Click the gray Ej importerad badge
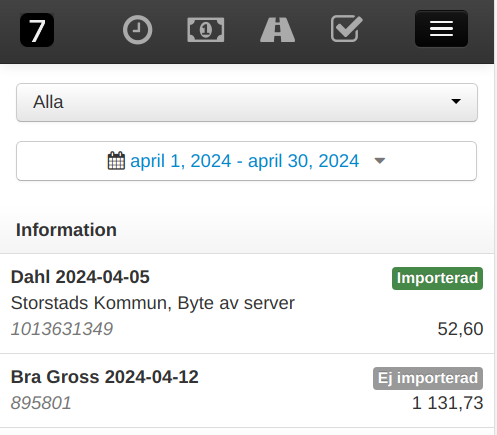Viewport: 497px width, 435px height. pyautogui.click(x=428, y=378)
